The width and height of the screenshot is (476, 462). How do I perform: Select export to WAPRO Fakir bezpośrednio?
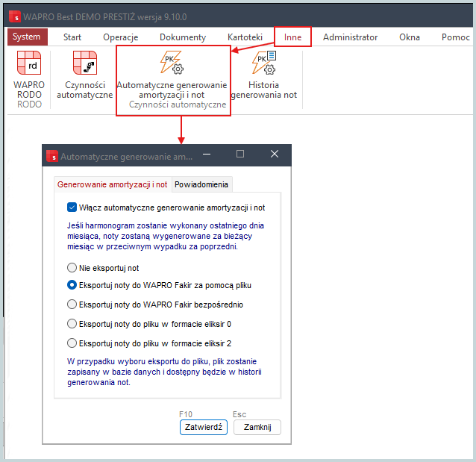(x=72, y=305)
